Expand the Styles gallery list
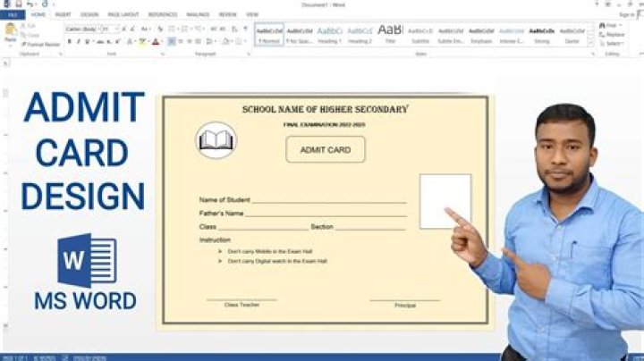Screen dimensions: 644x361 (592, 42)
